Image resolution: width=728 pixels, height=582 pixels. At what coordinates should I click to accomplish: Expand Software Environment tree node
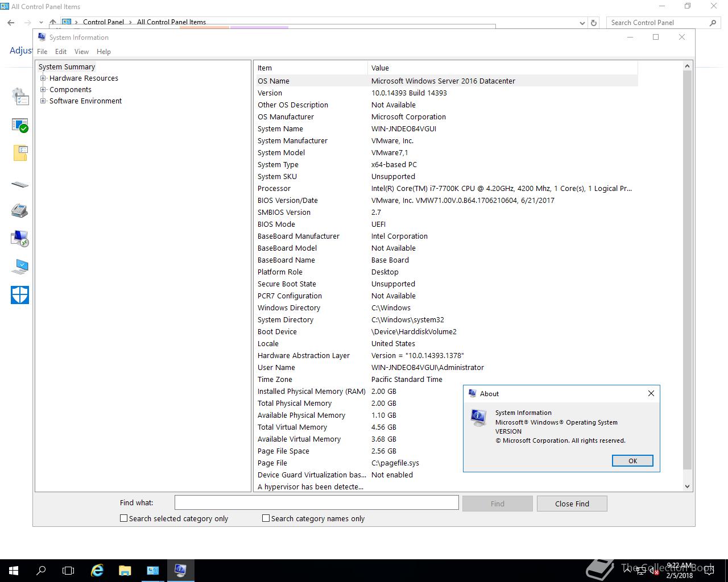[43, 101]
